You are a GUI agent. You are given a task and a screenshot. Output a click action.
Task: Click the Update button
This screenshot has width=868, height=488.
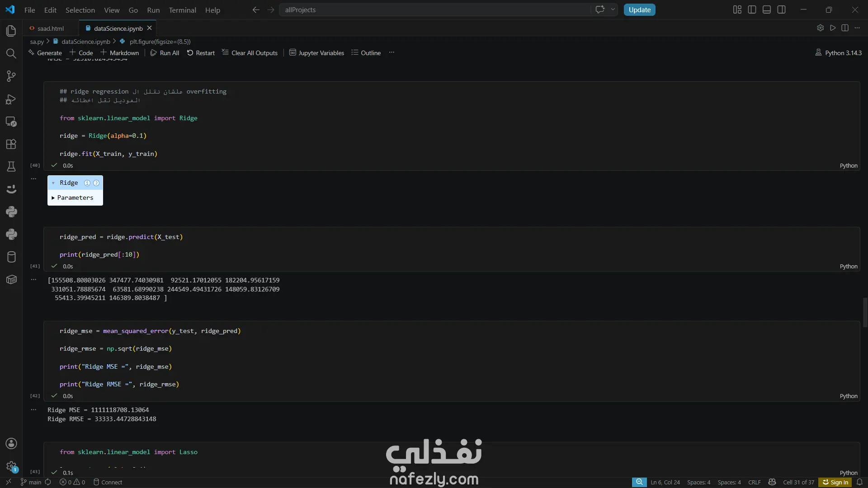pos(640,10)
